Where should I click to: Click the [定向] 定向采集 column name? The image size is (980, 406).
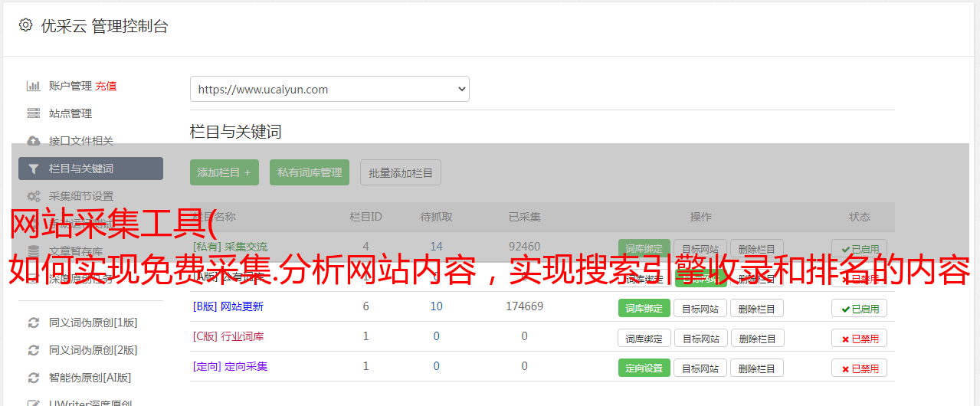(231, 366)
